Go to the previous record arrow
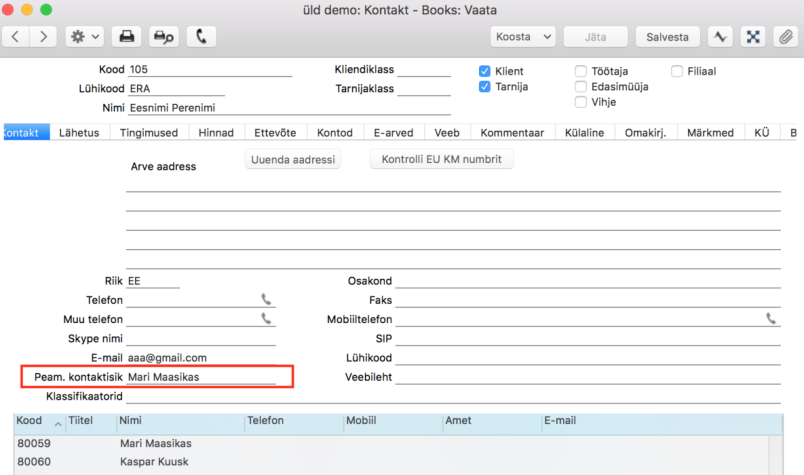 [x=16, y=37]
